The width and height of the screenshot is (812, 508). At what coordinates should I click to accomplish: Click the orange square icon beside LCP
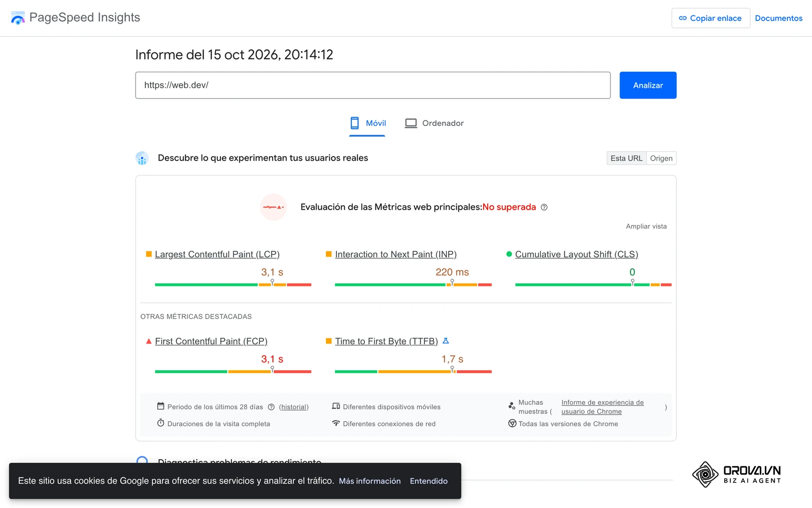point(149,254)
